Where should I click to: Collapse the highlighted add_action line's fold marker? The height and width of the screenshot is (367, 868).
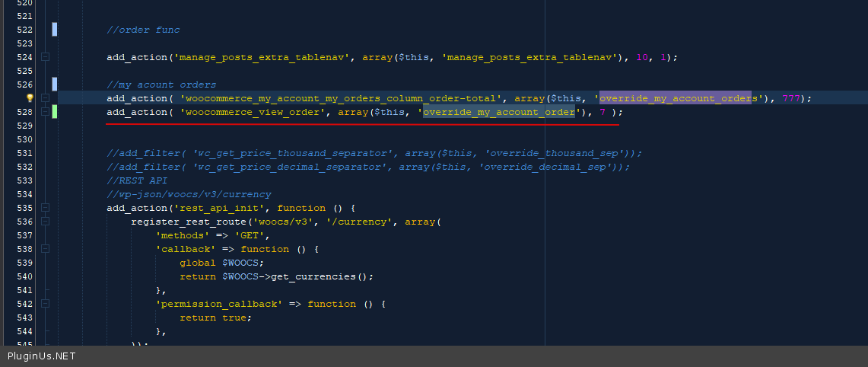tap(46, 98)
